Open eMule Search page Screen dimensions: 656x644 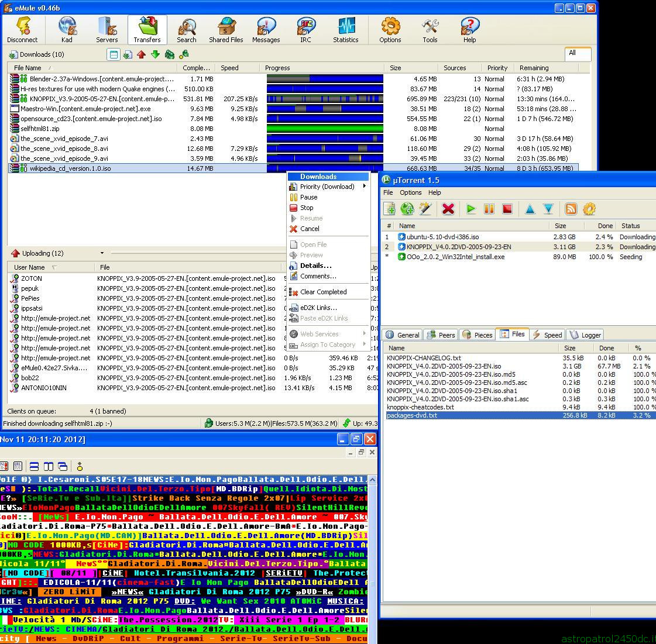(x=187, y=30)
